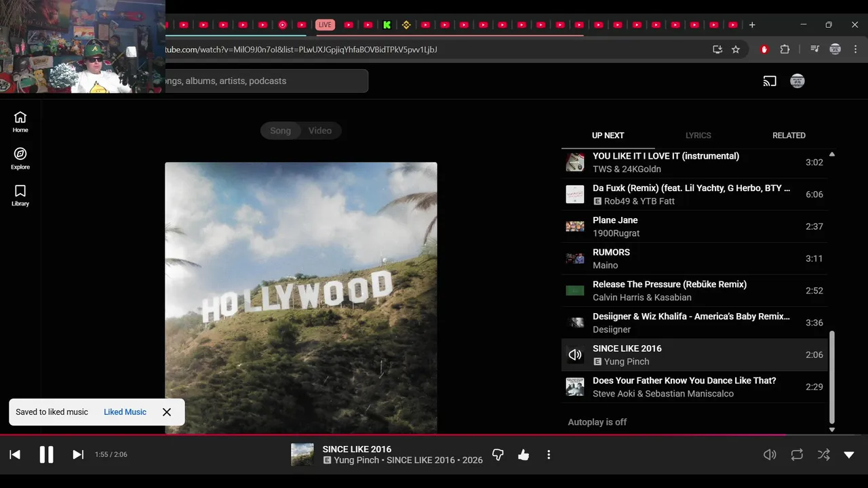Screen dimensions: 868x488
Task: Play Desiigner & Wiz Khalifa America's Baby Remix
Action: tap(694, 323)
